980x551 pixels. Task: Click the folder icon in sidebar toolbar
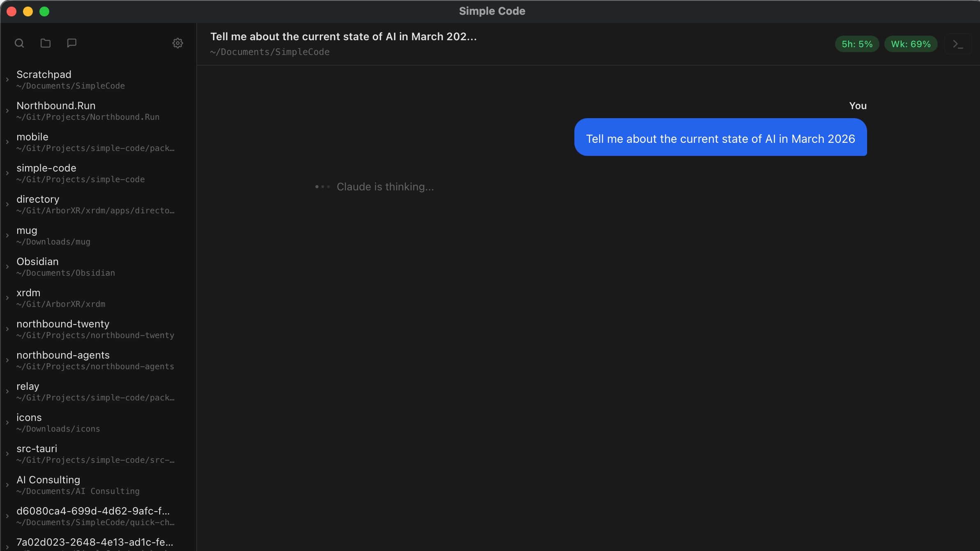point(46,43)
